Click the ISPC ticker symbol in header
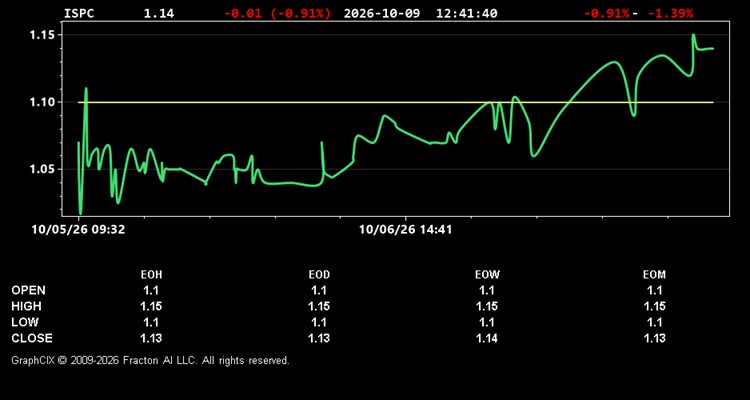 (79, 13)
